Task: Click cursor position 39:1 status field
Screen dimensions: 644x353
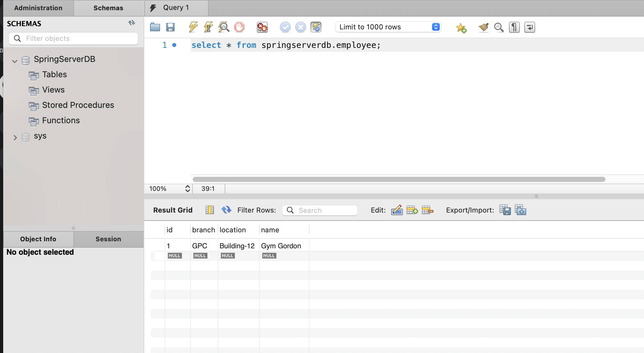Action: [x=208, y=189]
